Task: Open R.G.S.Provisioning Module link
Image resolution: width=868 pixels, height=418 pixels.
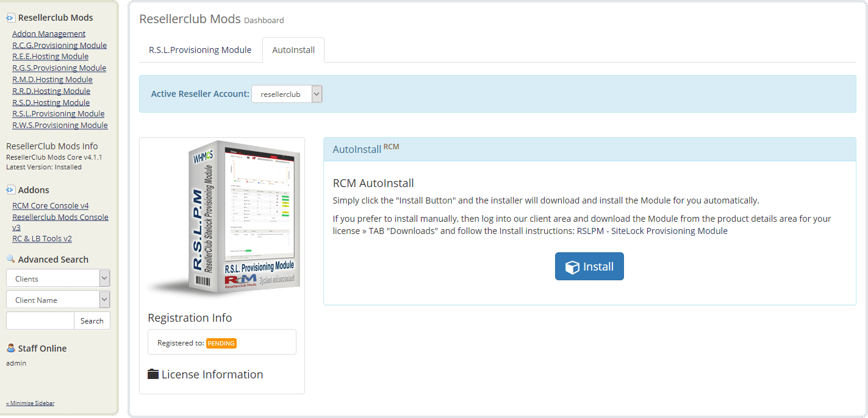Action: (x=59, y=68)
